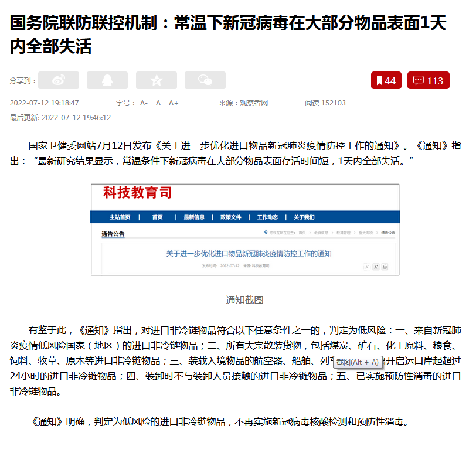Image resolution: width=476 pixels, height=453 pixels.
Task: Share the article to QQ
Action: tap(107, 80)
